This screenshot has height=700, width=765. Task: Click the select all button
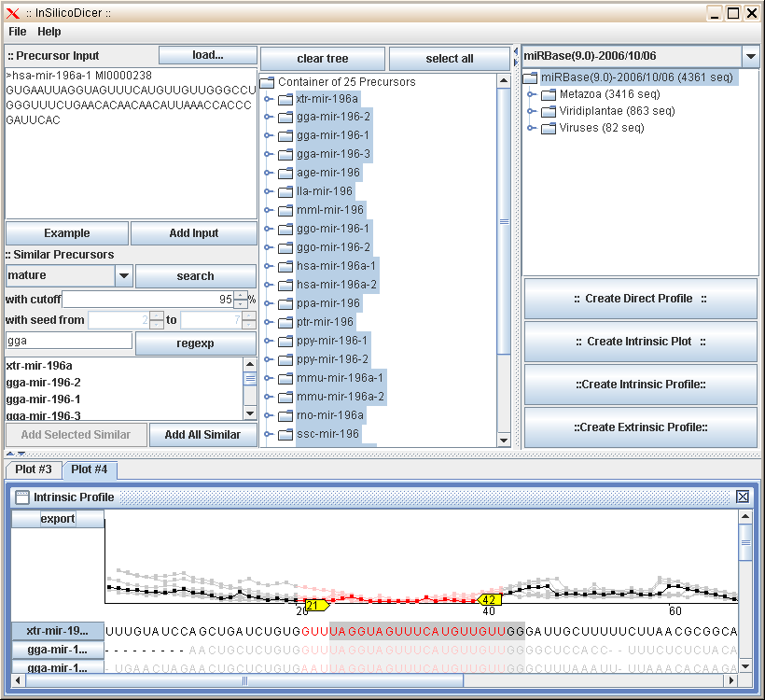coord(450,58)
